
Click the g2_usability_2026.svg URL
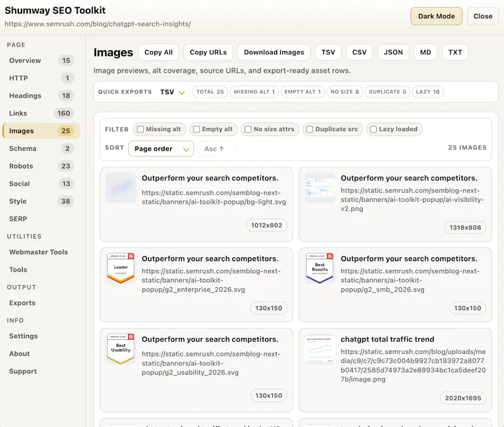[x=211, y=363]
